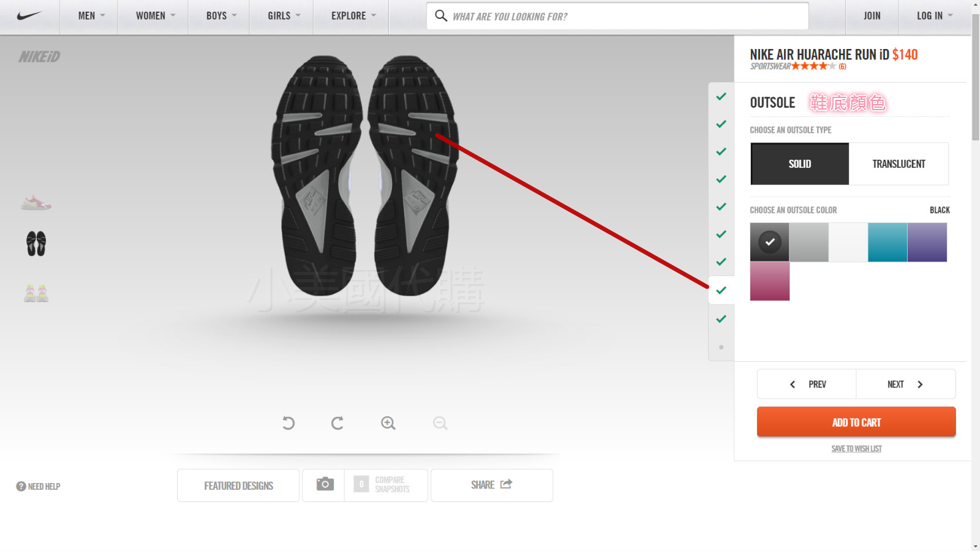The width and height of the screenshot is (980, 551).
Task: Select the heel-view pair thumbnail
Action: (x=36, y=293)
